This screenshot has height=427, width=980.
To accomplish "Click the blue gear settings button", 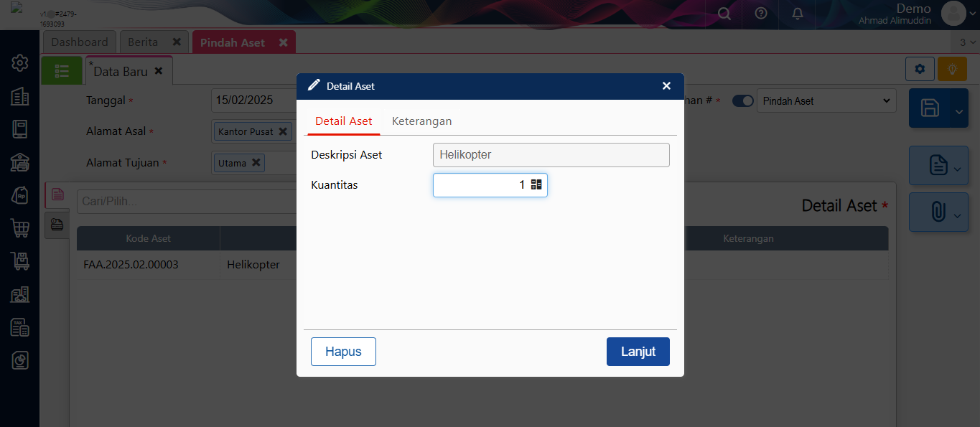I will pos(920,70).
